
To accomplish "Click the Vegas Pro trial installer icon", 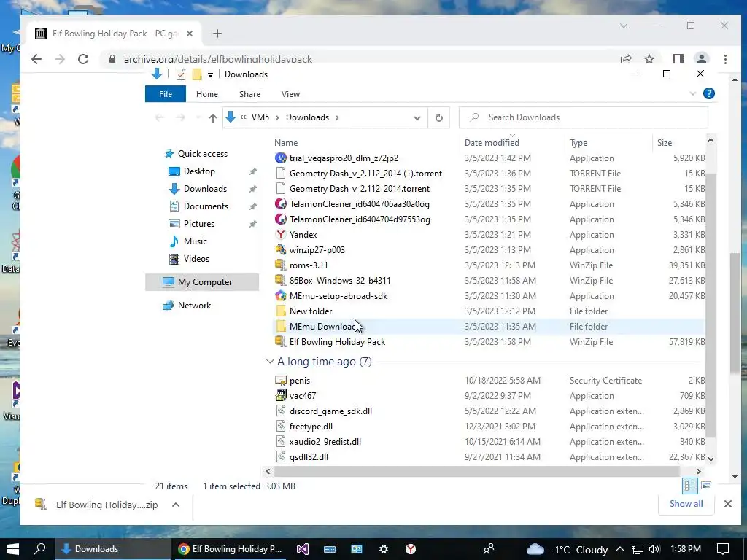I will point(281,157).
